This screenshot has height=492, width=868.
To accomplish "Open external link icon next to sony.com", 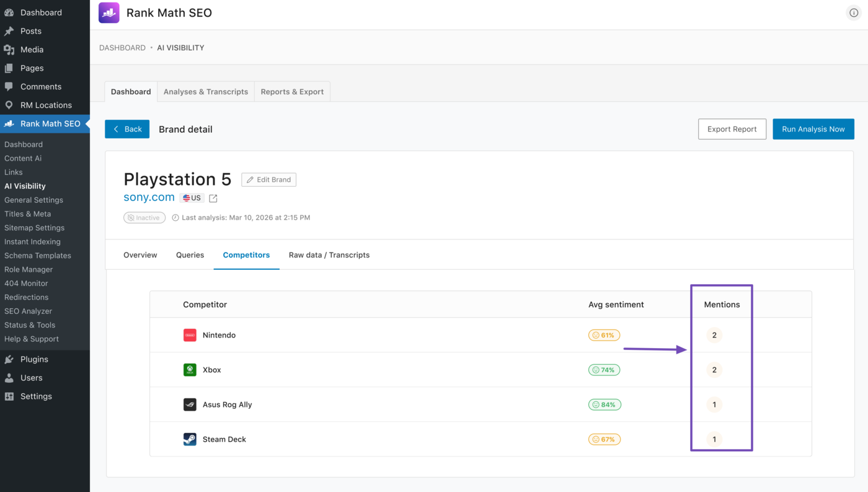I will pos(213,199).
